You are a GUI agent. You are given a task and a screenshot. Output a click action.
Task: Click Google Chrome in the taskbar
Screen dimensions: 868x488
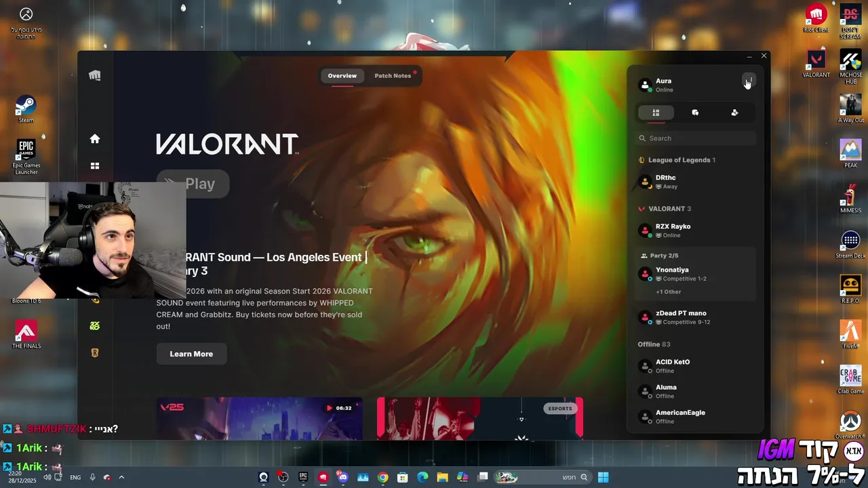click(383, 477)
